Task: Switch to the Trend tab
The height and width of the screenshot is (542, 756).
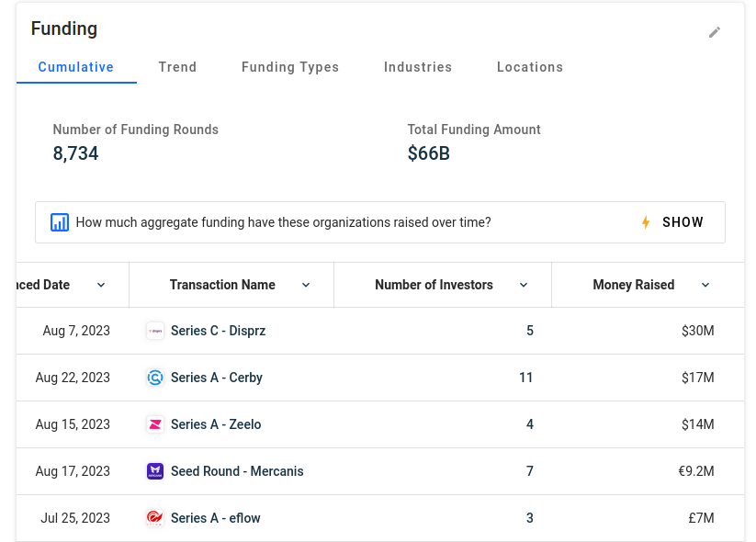Action: tap(177, 67)
